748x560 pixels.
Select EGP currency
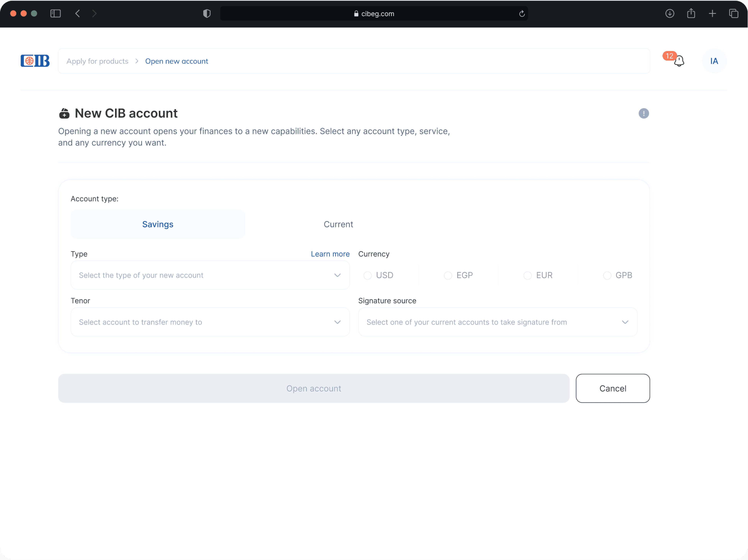click(x=458, y=275)
